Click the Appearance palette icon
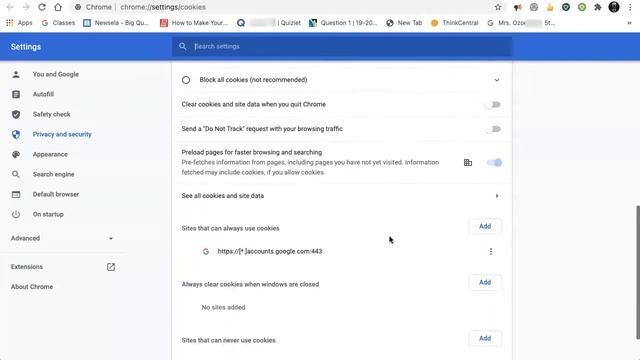Screen dimensions: 640x360 [16, 154]
